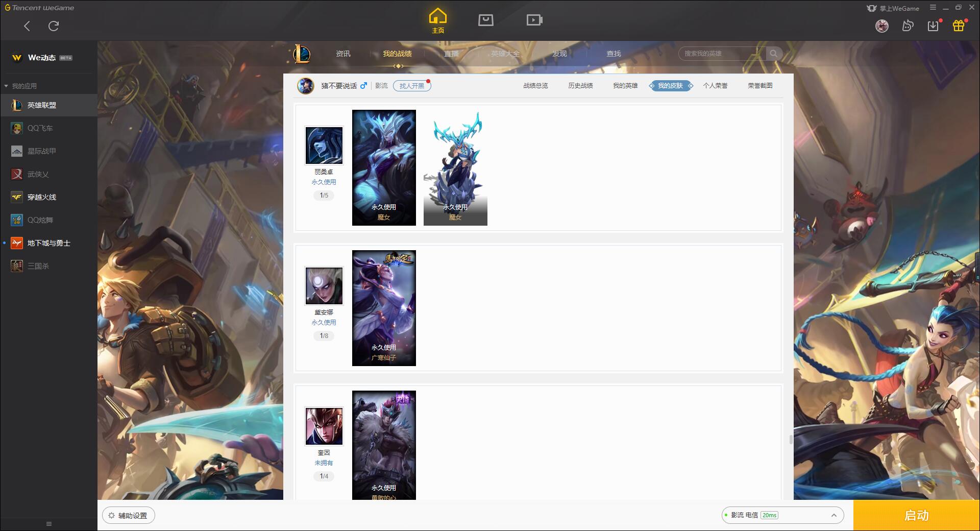Select QQ飞车 in the app list
980x531 pixels.
(48, 128)
